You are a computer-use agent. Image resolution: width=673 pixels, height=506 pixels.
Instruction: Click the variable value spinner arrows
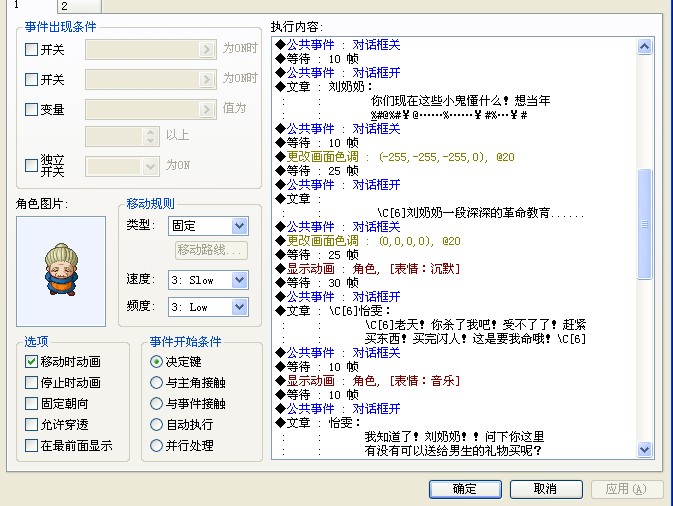[x=150, y=136]
